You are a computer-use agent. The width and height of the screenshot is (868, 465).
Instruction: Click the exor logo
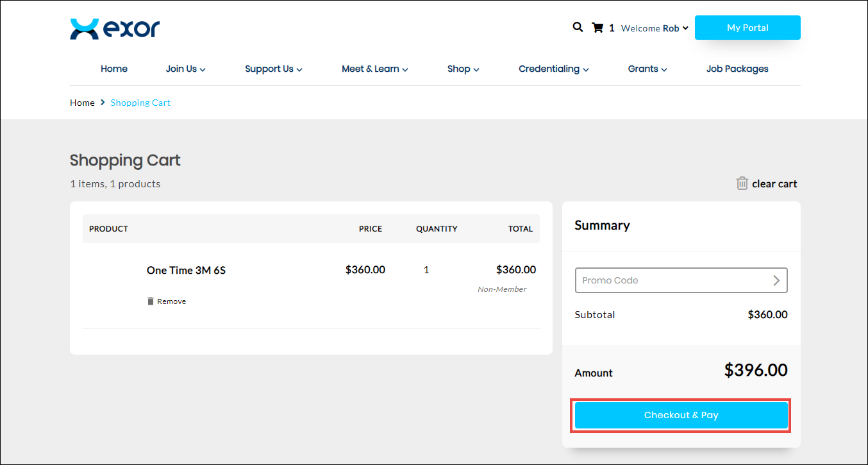115,29
